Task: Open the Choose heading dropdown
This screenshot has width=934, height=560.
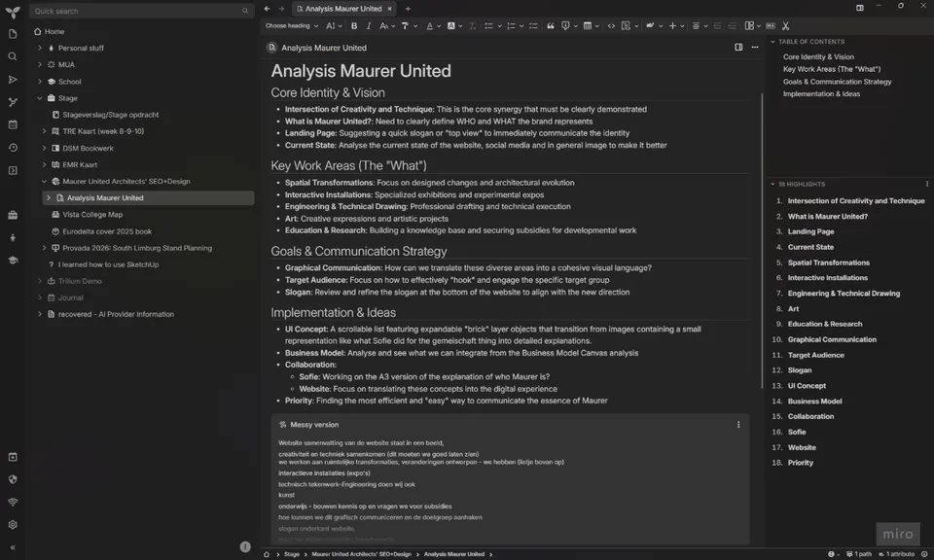Action: point(292,26)
